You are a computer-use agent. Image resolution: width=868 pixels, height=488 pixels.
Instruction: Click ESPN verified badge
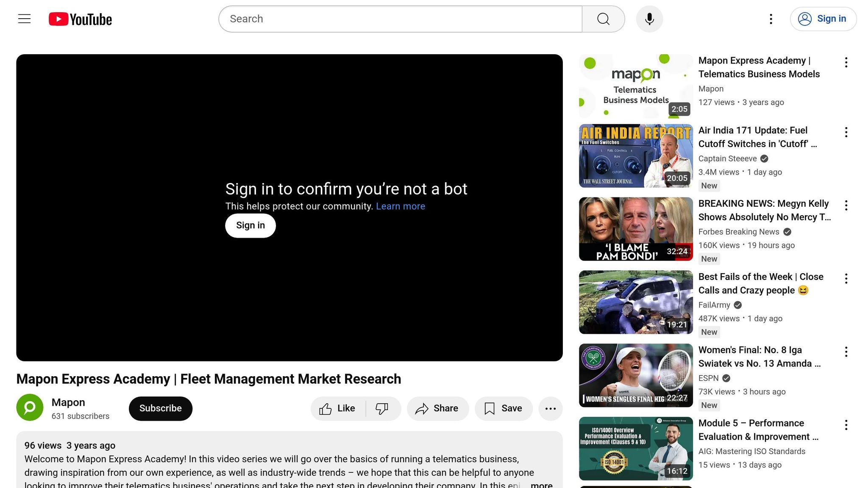tap(726, 378)
